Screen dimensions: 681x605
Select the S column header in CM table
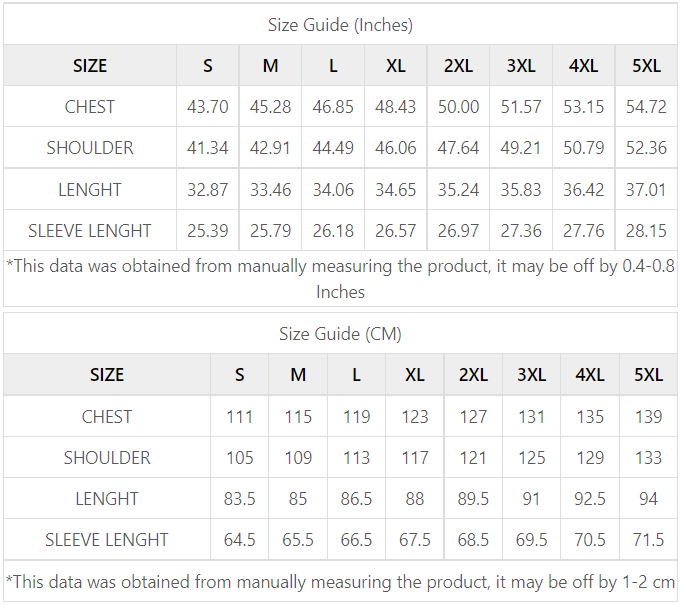click(x=239, y=375)
